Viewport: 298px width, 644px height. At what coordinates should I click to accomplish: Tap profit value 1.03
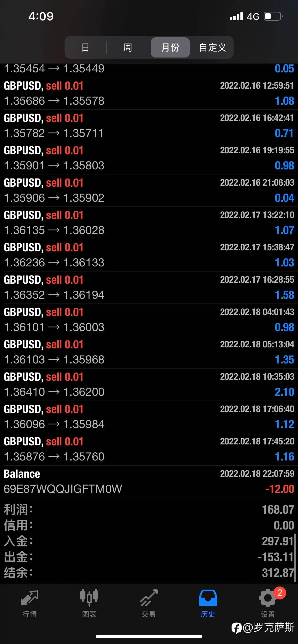point(285,263)
